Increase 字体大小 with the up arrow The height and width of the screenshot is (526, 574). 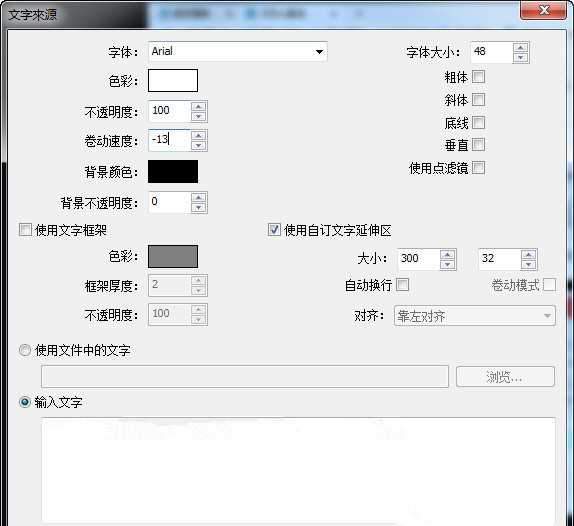pos(521,48)
